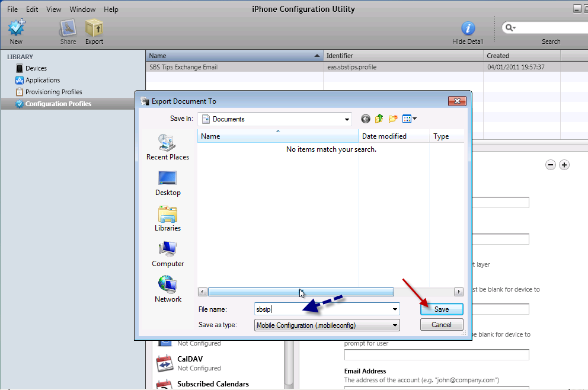Open the Save as type dropdown
Viewport: 588px width, 390px height.
[x=395, y=325]
